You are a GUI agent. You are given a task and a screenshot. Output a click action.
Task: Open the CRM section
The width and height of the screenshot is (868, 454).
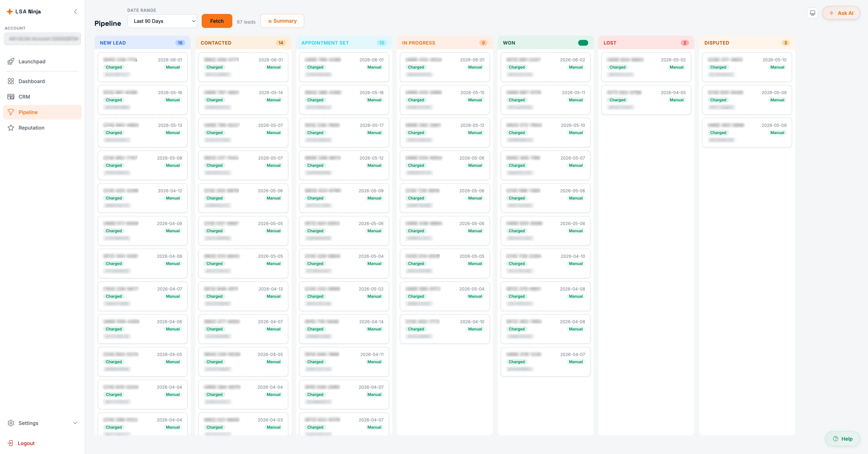(x=42, y=97)
